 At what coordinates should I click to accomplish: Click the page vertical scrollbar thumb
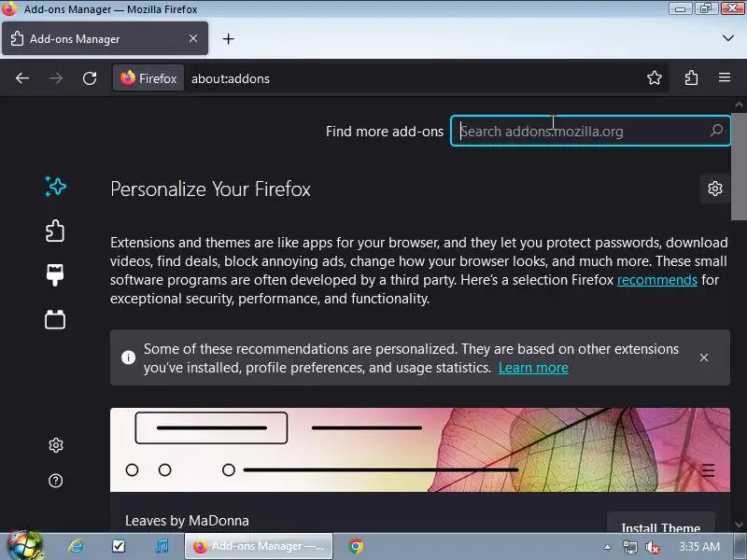pos(739,167)
